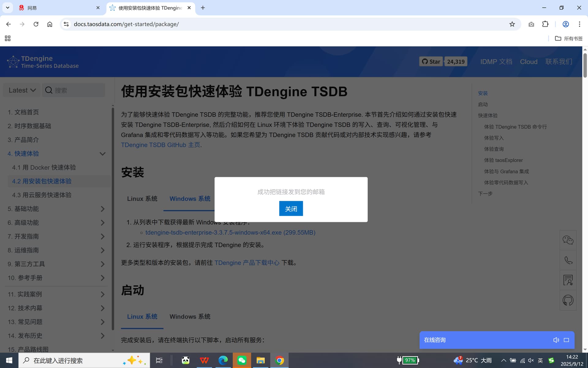
Task: Open the GitHub icon in floating sidebar
Action: pyautogui.click(x=568, y=300)
